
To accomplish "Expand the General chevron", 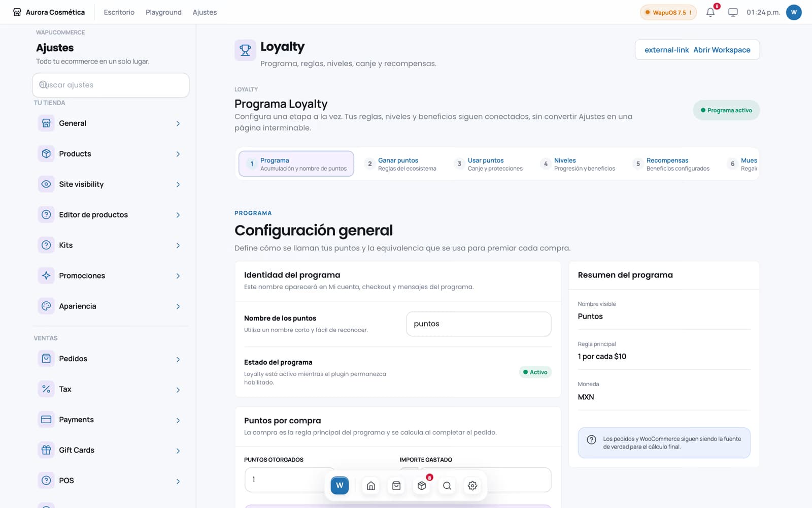I will pos(178,123).
